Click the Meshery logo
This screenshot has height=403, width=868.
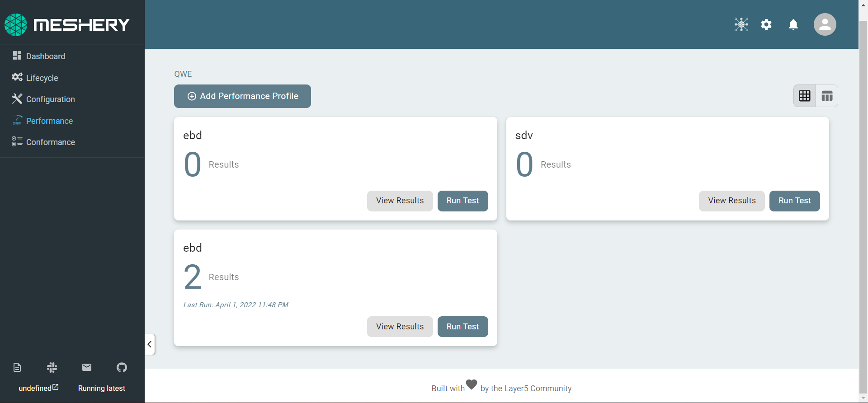pos(67,24)
